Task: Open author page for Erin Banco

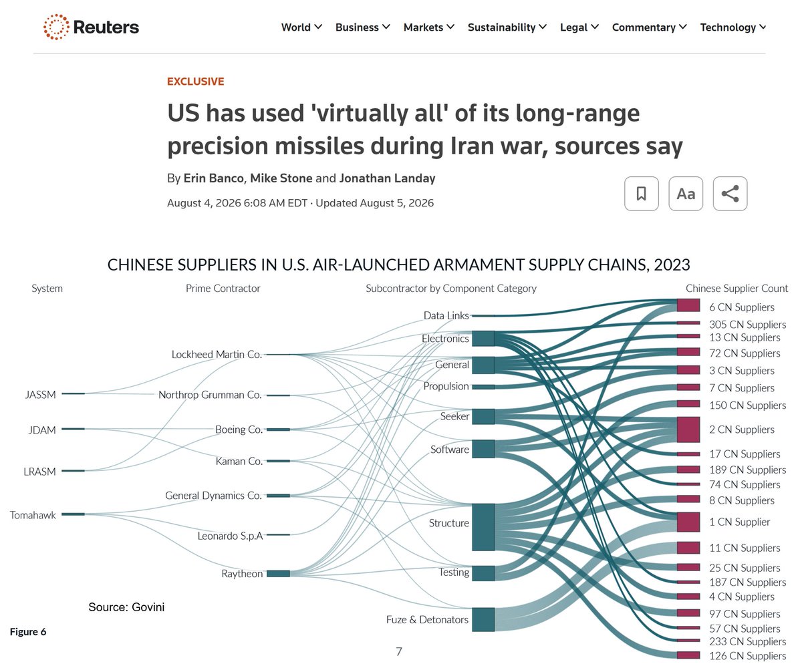Action: [213, 179]
